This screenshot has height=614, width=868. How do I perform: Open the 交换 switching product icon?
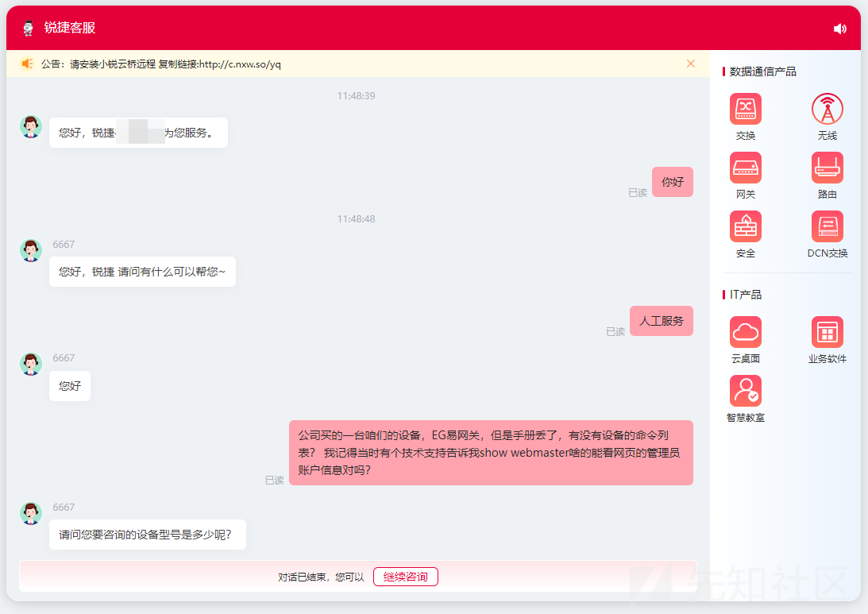pyautogui.click(x=745, y=109)
